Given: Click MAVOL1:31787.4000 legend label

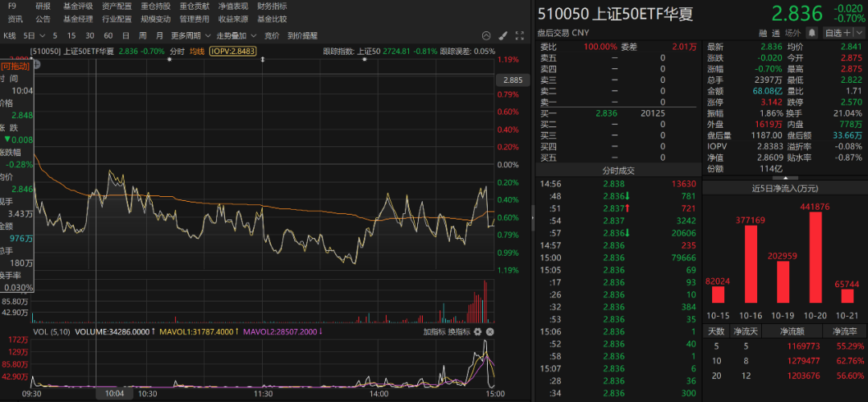Looking at the screenshot, I should [198, 332].
